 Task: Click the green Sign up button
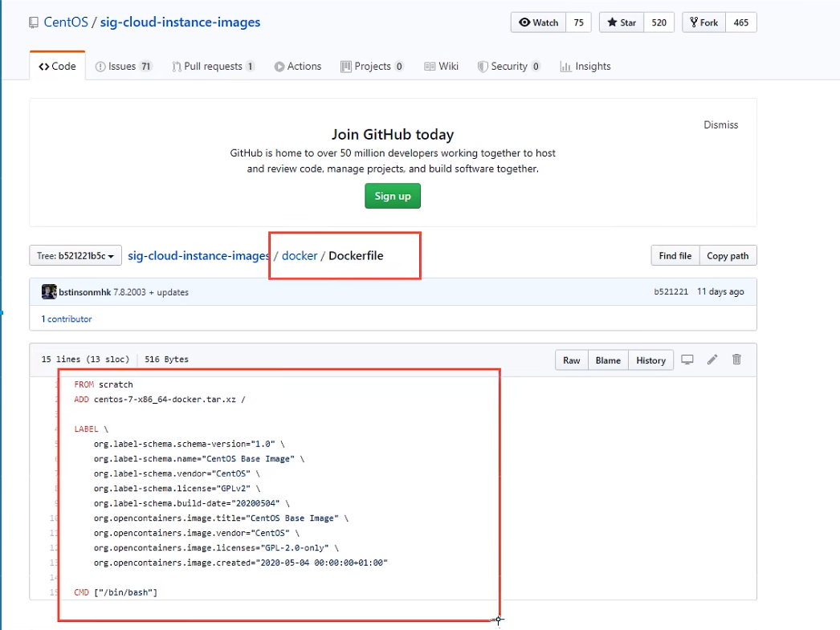[393, 196]
